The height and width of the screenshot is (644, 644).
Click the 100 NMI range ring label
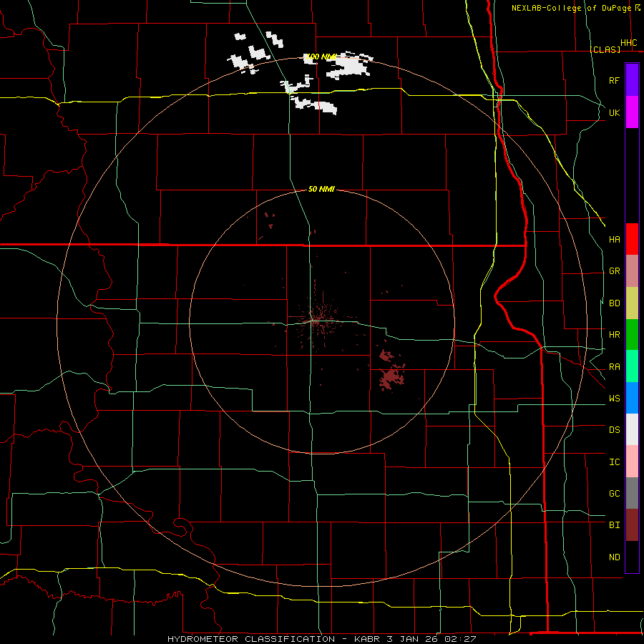322,57
